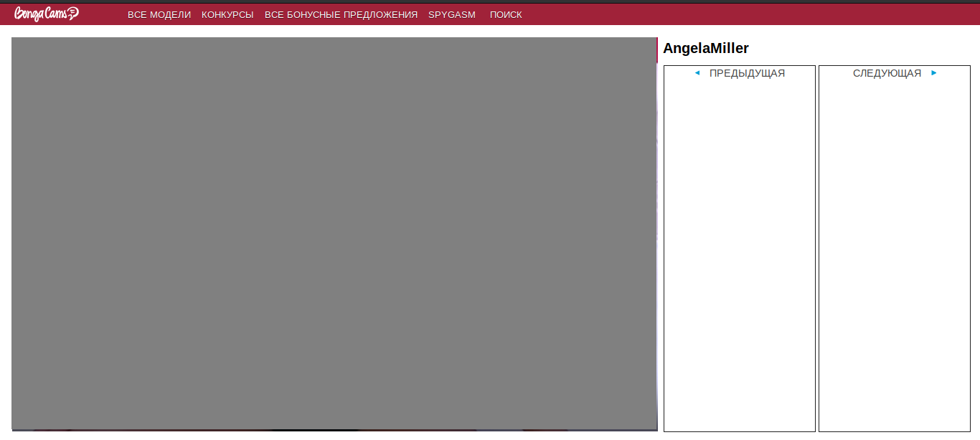The width and height of the screenshot is (980, 440).
Task: Go to the КОНКУРСЫ page
Action: point(227,15)
